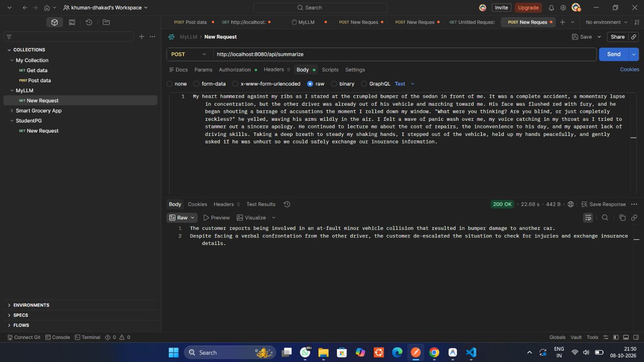Copy request link icon next to Share
The height and width of the screenshot is (362, 644).
point(634,37)
